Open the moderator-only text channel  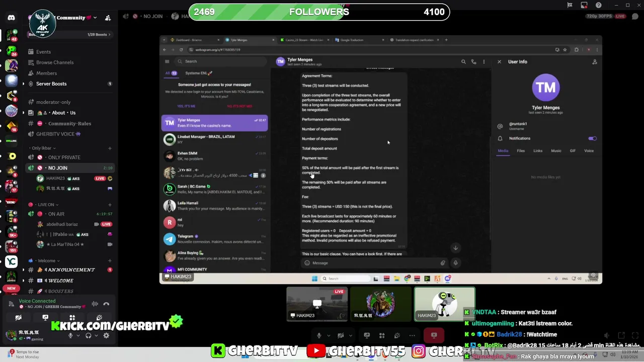pyautogui.click(x=70, y=102)
